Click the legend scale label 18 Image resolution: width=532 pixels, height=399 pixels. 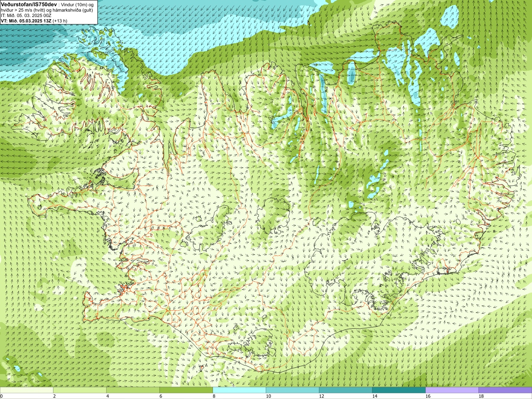point(481,396)
